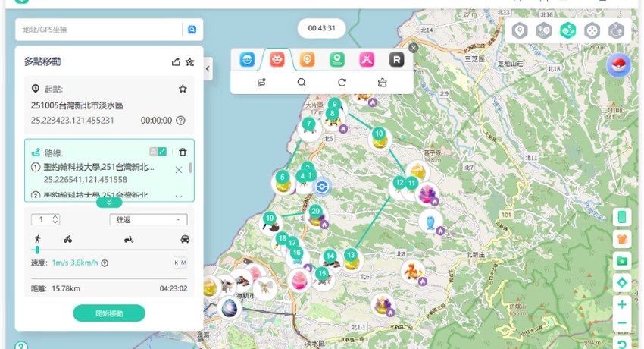Select walking speed icon

[x=37, y=238]
